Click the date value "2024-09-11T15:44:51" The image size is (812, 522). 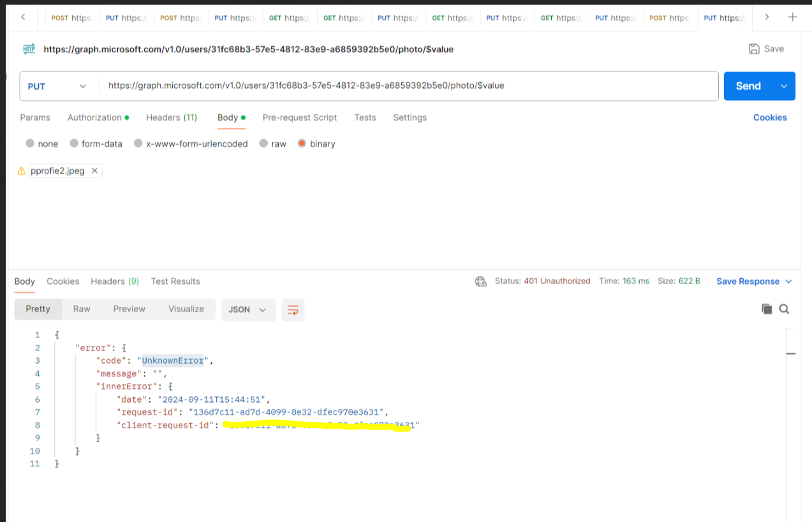[214, 399]
